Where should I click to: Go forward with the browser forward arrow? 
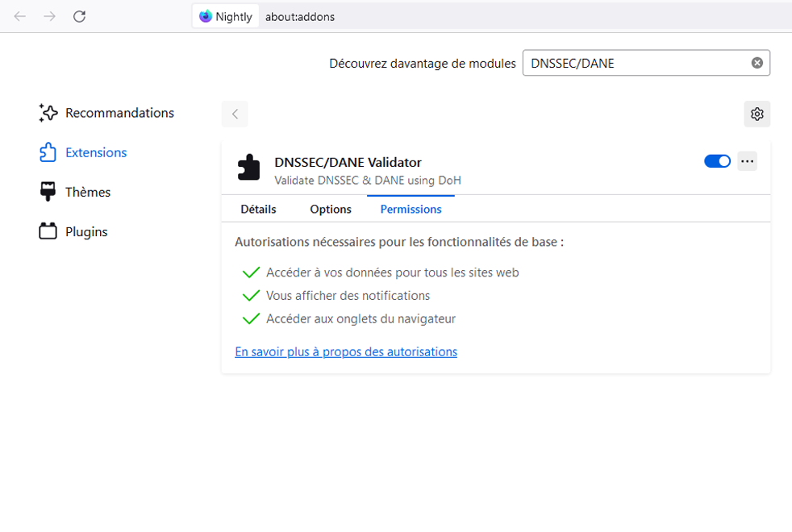[49, 17]
